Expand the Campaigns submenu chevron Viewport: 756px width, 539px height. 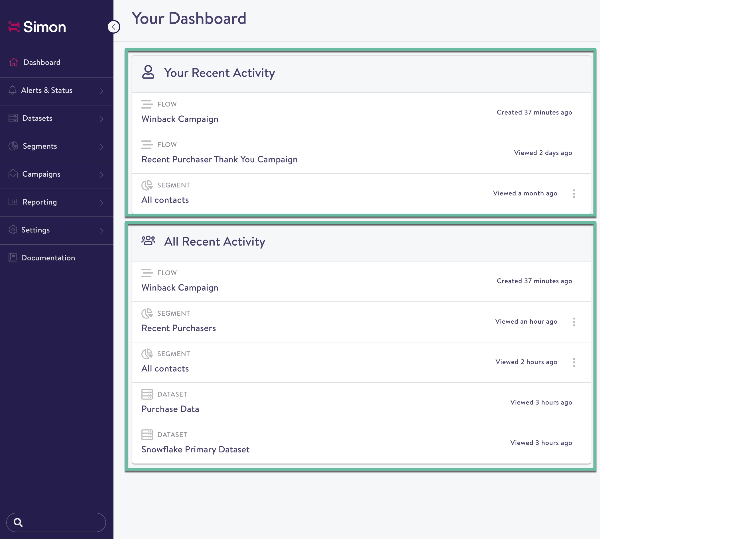click(x=101, y=174)
